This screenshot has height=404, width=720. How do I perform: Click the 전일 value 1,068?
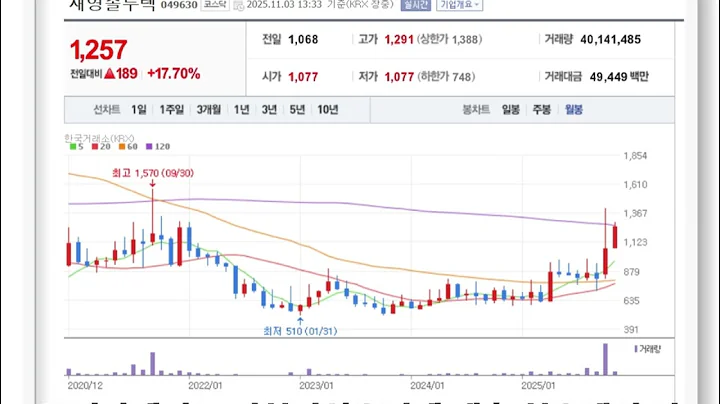tap(303, 39)
